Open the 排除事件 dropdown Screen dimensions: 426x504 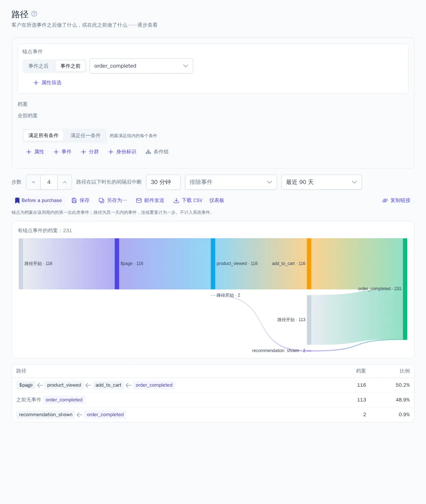click(x=231, y=182)
